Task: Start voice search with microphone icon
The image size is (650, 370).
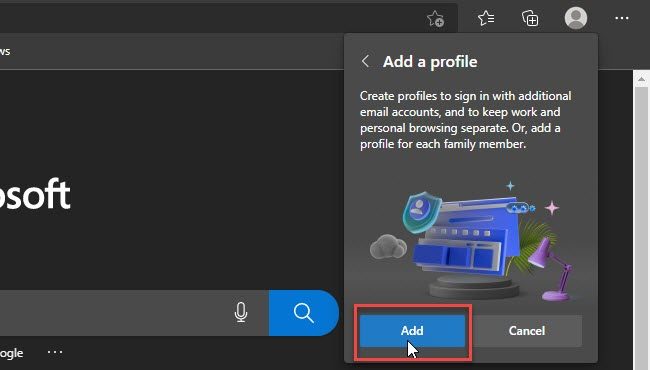Action: [x=240, y=312]
